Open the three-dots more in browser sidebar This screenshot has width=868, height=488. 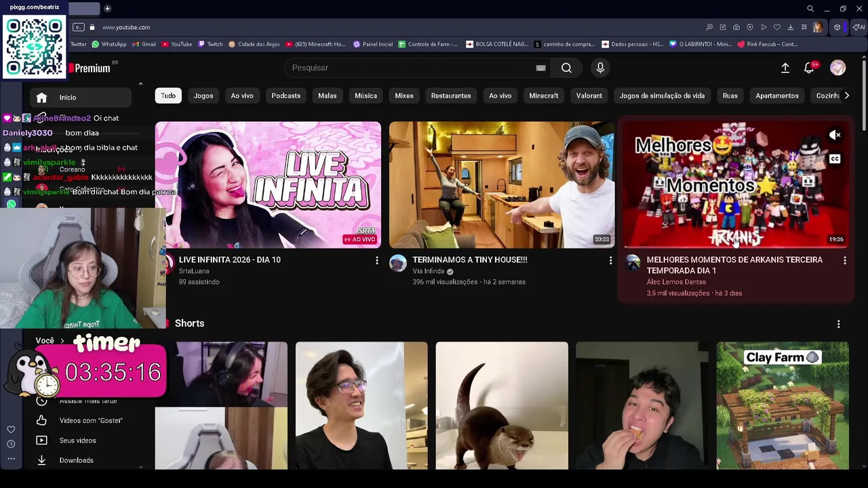tap(11, 459)
